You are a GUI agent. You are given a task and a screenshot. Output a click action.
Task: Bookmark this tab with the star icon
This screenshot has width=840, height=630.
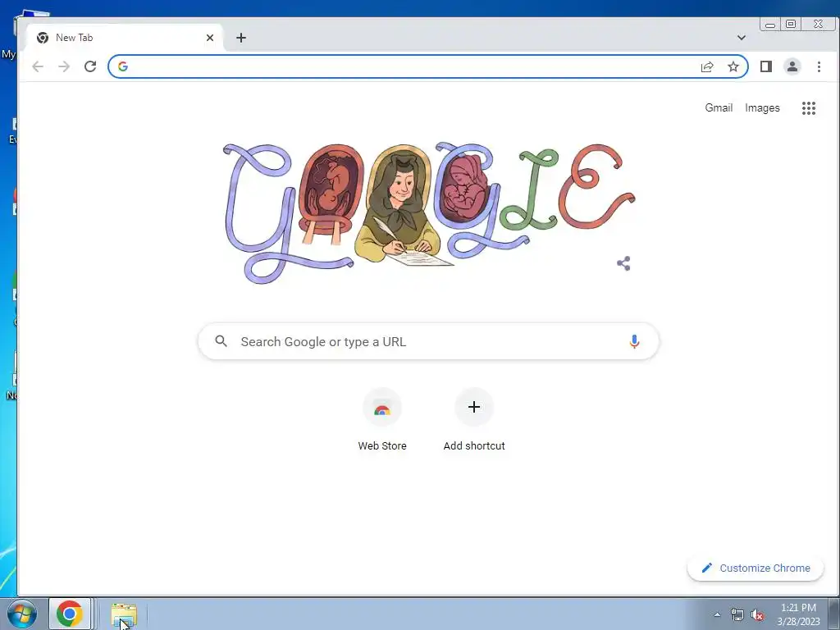[733, 66]
